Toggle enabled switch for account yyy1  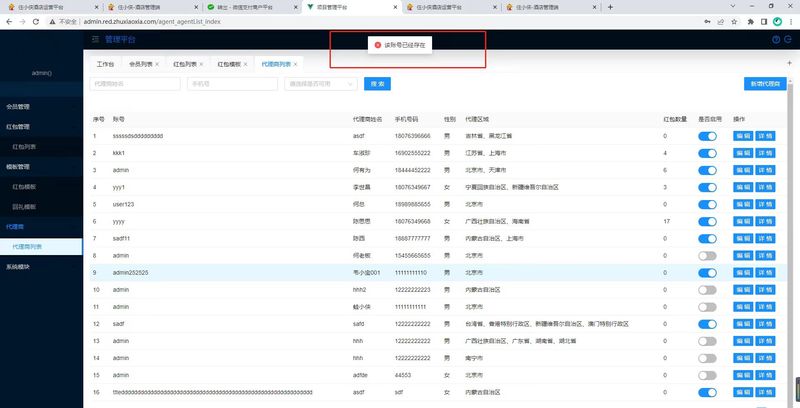click(707, 187)
